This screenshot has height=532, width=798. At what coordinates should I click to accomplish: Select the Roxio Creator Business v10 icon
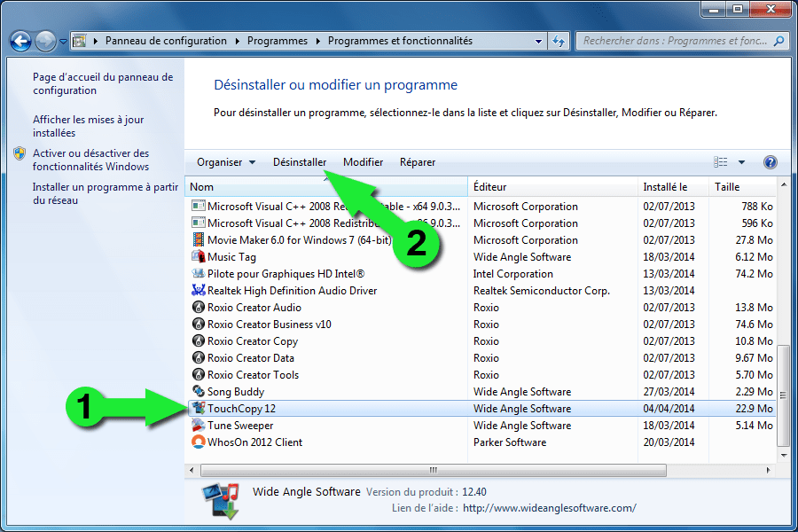[198, 324]
